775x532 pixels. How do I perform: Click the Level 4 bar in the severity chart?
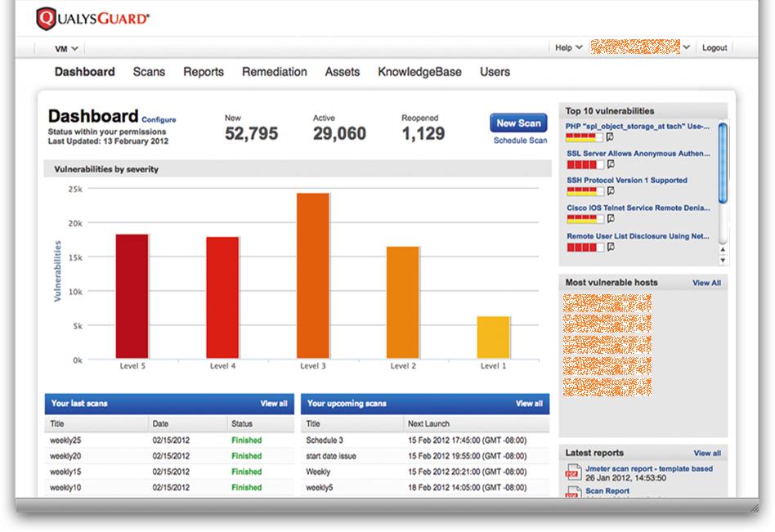click(222, 297)
